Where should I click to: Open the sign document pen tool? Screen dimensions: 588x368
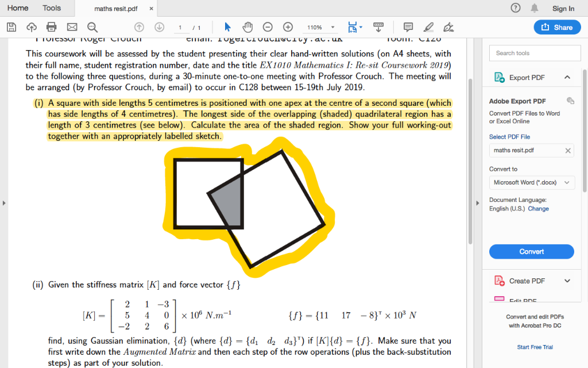point(448,27)
